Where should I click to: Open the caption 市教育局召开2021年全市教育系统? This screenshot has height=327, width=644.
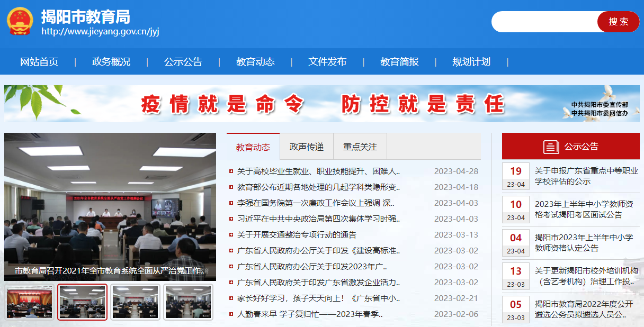click(110, 270)
